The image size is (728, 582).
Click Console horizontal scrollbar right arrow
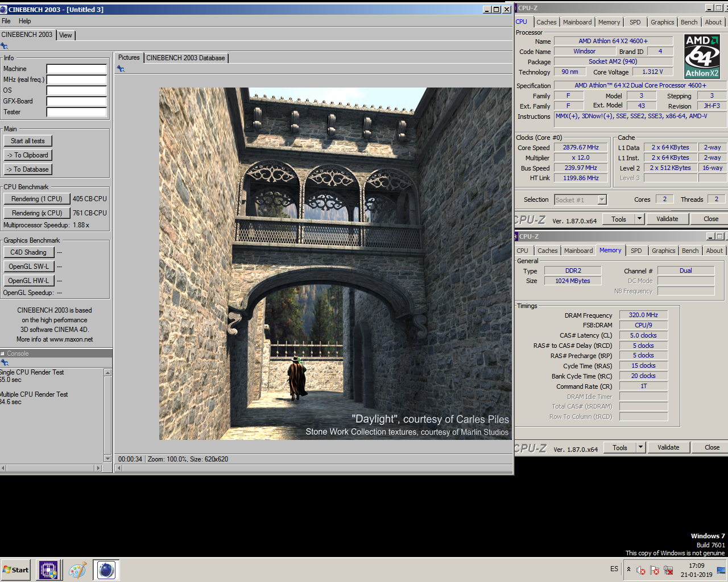coord(98,468)
